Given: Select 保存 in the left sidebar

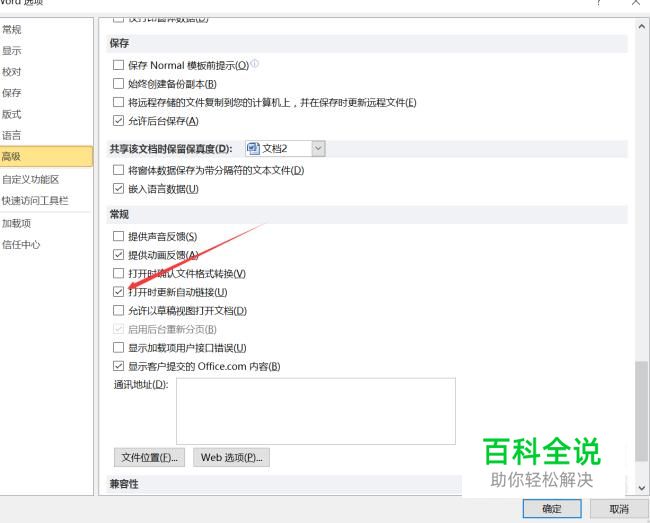Looking at the screenshot, I should click(12, 93).
